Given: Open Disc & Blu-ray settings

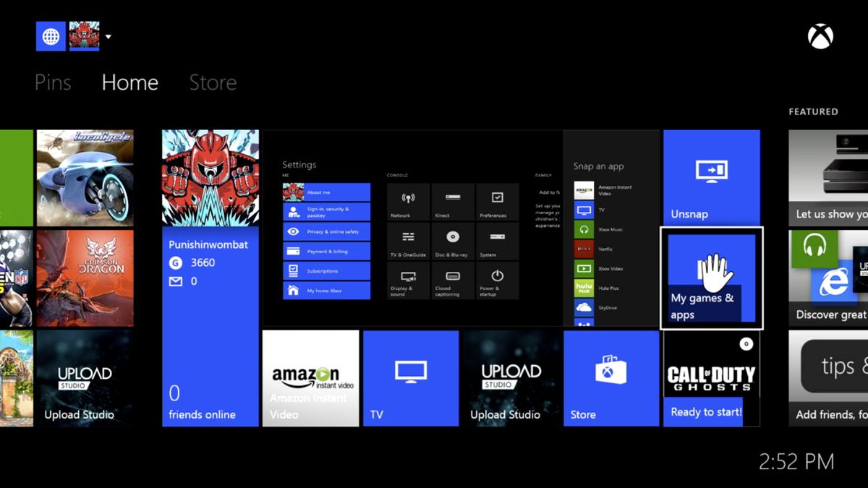Looking at the screenshot, I should pyautogui.click(x=451, y=241).
